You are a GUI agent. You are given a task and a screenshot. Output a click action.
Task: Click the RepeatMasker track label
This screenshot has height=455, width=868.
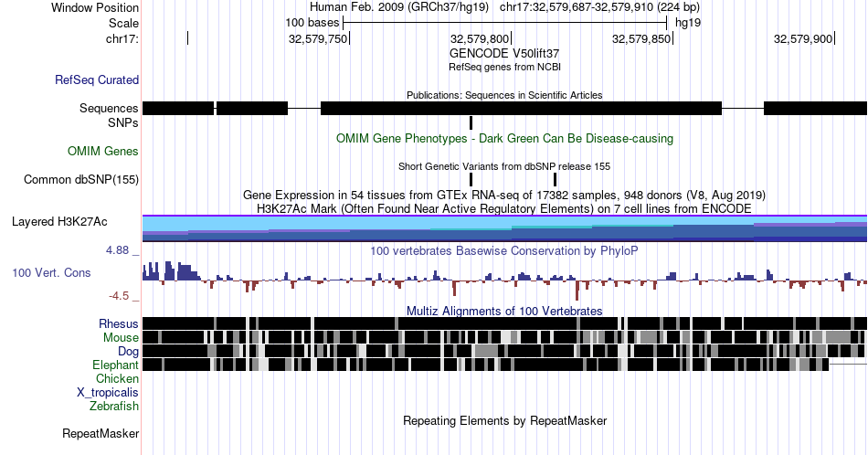point(101,433)
